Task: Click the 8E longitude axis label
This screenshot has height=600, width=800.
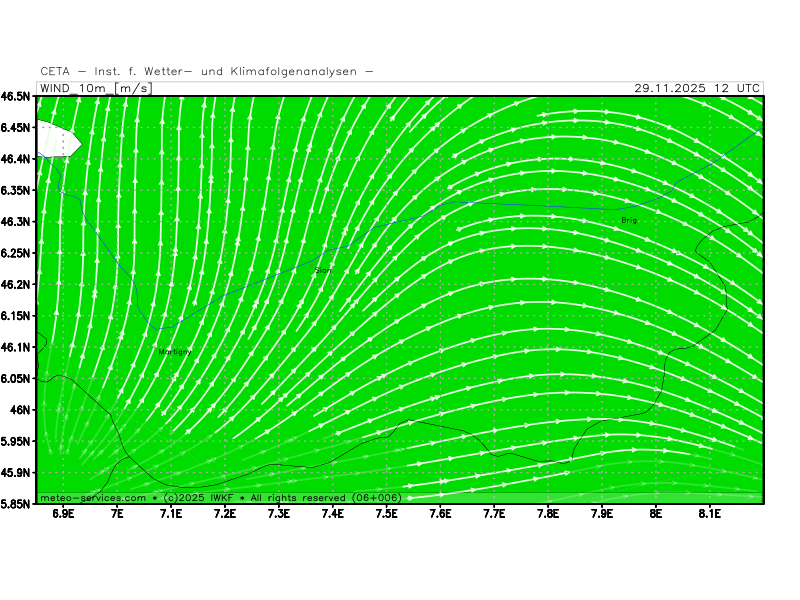Action: click(x=655, y=514)
